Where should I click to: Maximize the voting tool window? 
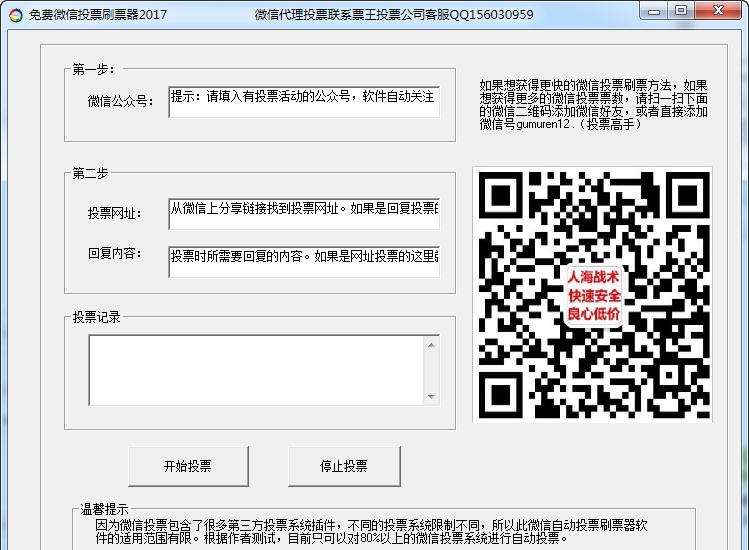681,11
